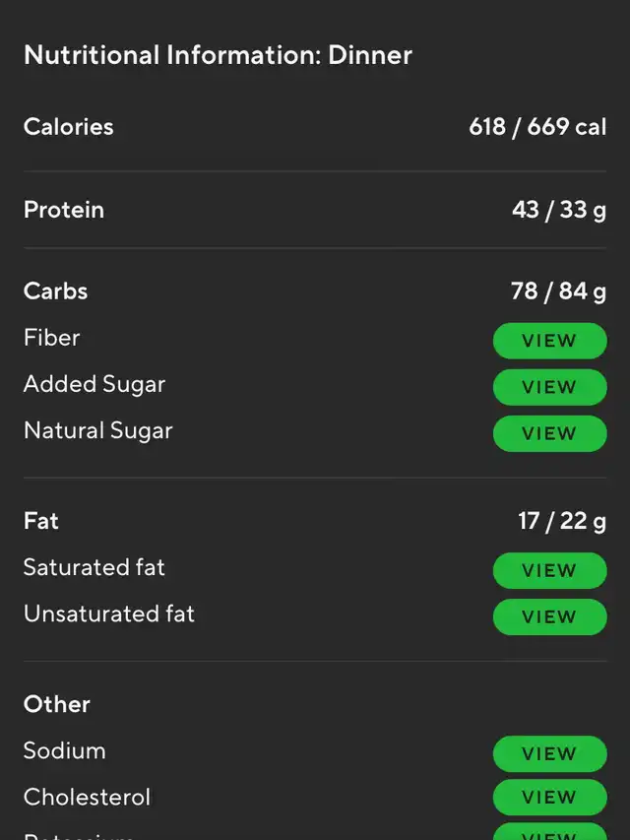Tap the 43 / 33 g protein value
The image size is (630, 840).
(558, 210)
